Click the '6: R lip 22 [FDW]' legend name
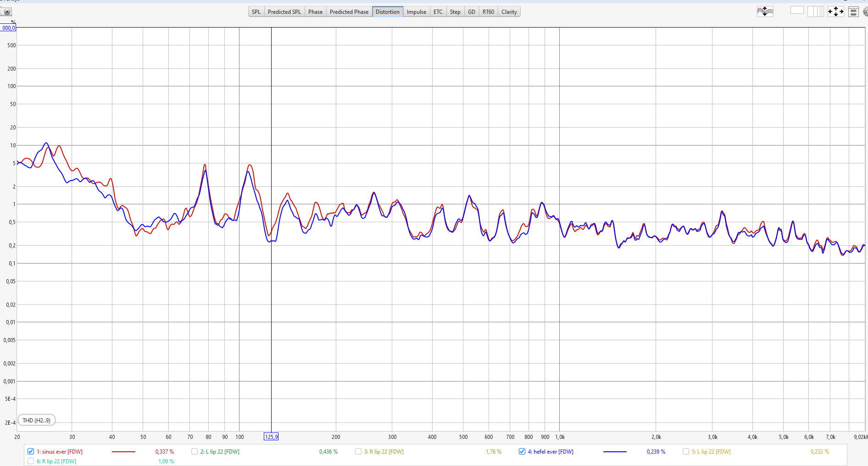Viewport: 868px width, 466px height. coord(56,461)
